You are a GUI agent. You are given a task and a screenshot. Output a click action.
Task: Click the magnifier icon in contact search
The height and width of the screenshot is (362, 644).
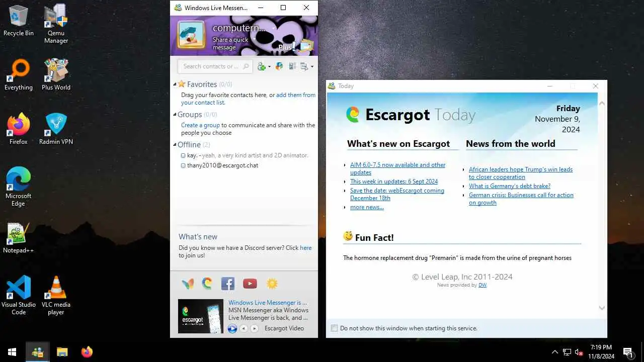pos(246,66)
